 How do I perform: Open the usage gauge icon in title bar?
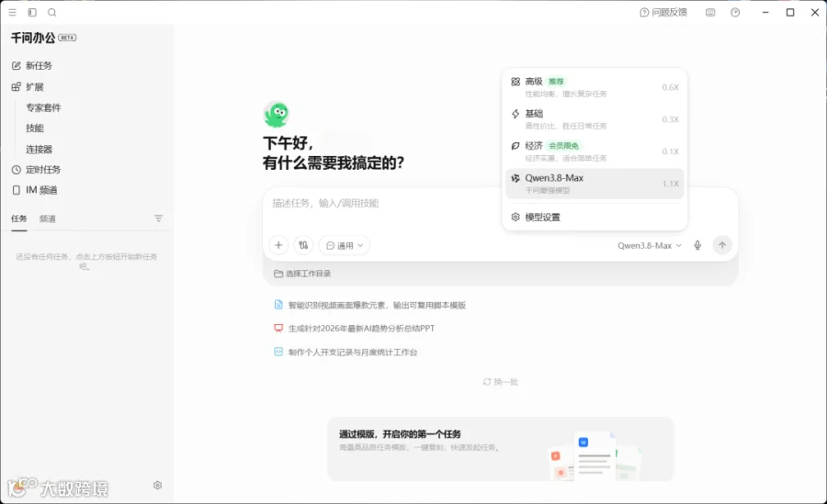(x=735, y=12)
